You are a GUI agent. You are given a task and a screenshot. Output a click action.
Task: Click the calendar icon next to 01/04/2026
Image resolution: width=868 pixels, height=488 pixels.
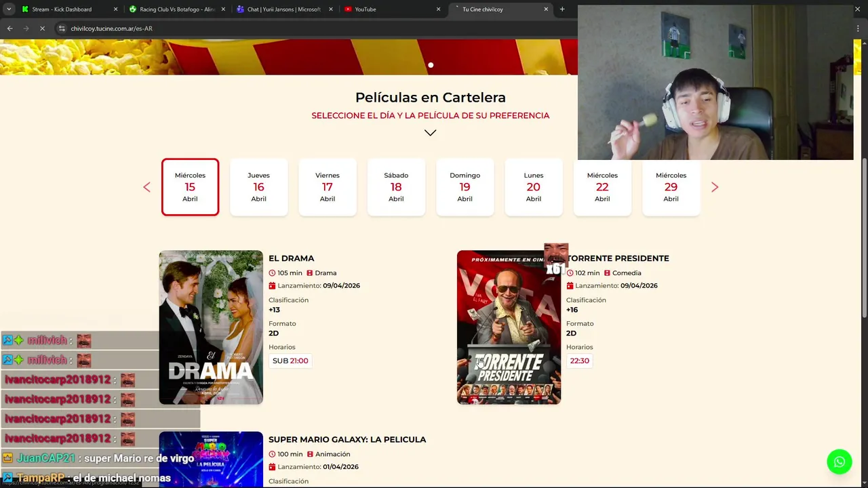coord(272,467)
